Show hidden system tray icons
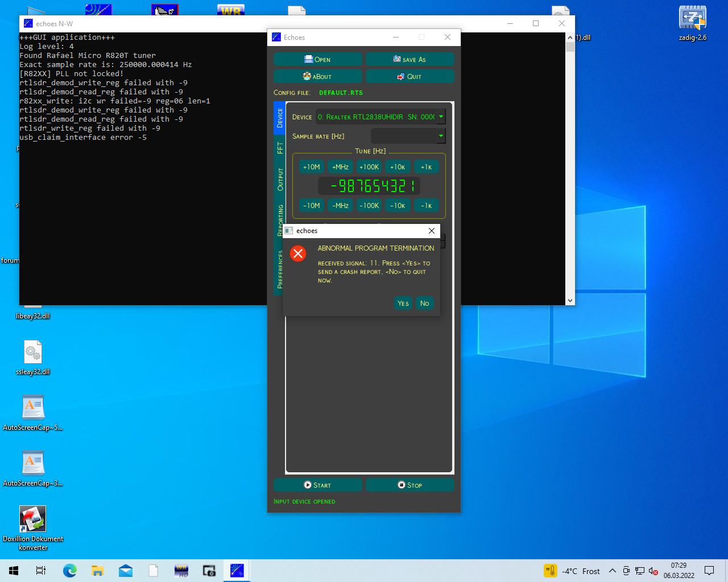The height and width of the screenshot is (582, 728). 613,571
